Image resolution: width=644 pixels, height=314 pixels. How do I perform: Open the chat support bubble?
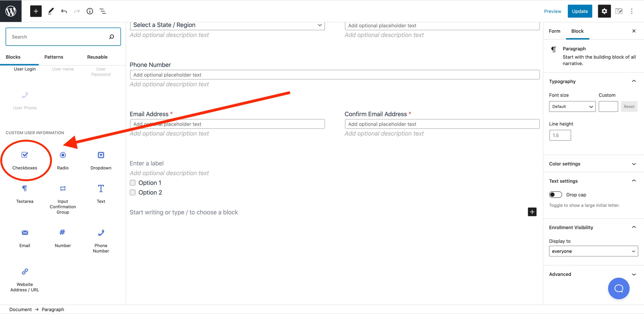click(619, 288)
